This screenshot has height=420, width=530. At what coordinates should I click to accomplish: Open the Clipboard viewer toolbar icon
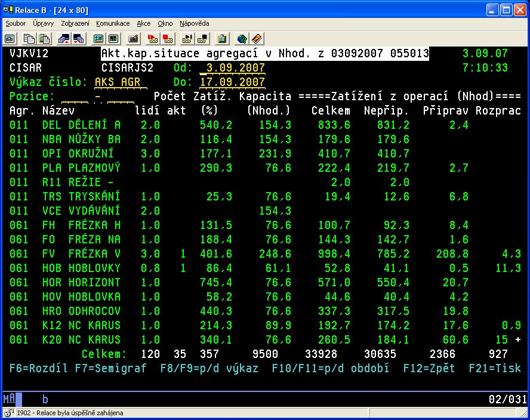pyautogui.click(x=222, y=39)
